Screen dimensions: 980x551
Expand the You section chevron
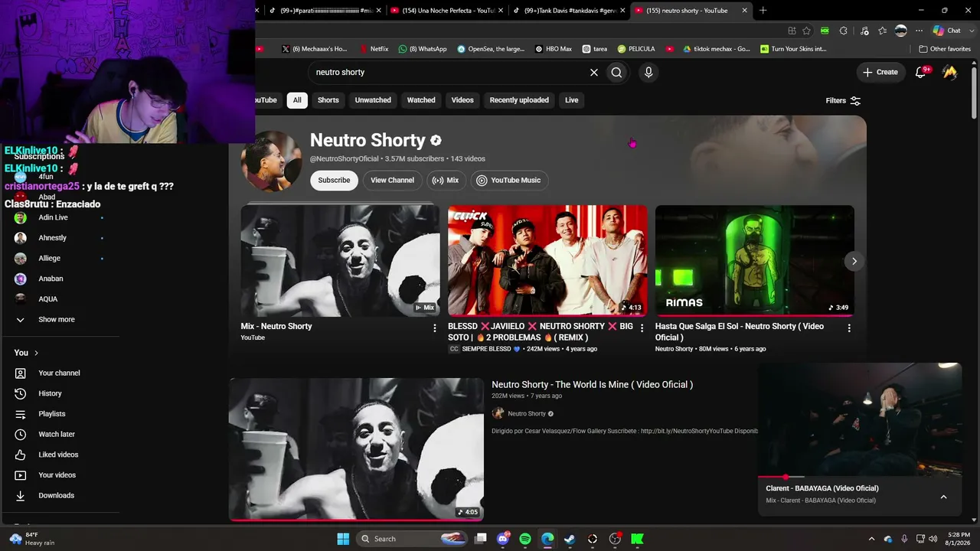coord(36,353)
